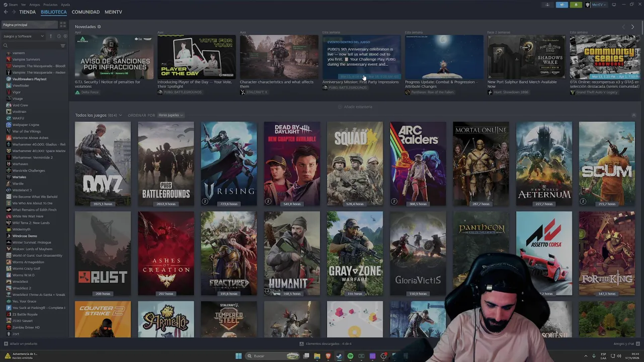Toggle the ready-to-play filter icon
This screenshot has height=362, width=644.
[x=64, y=36]
